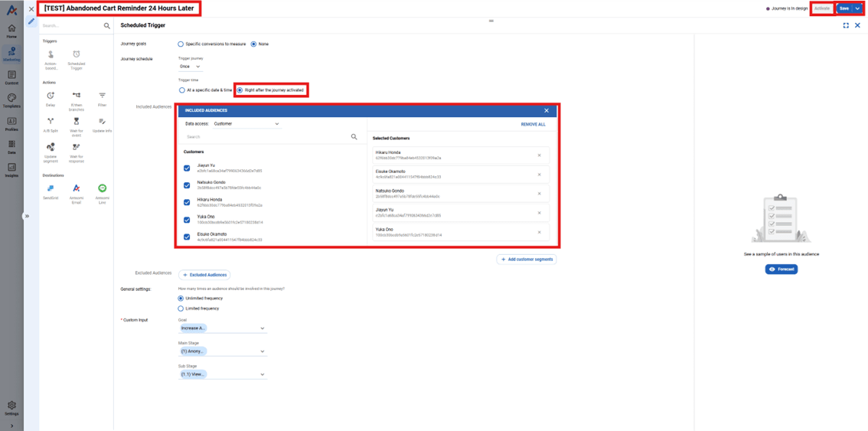Open the Goal dropdown under Custom Input
The width and height of the screenshot is (868, 431).
(222, 328)
